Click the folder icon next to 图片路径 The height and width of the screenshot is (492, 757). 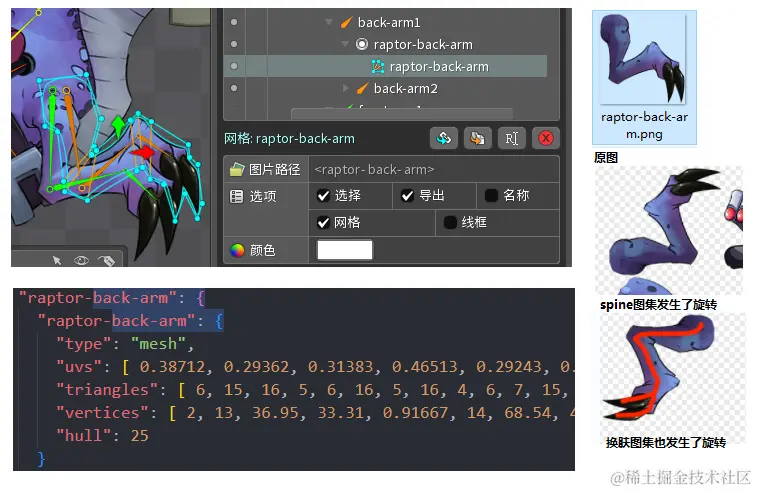pos(237,169)
